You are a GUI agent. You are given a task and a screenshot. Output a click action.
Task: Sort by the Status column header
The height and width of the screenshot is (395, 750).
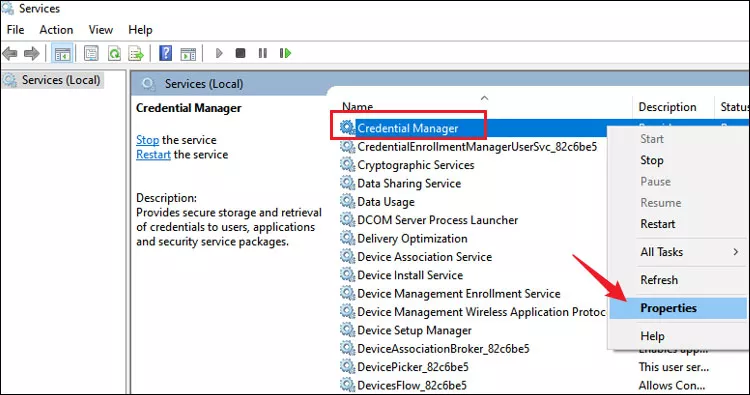click(x=734, y=107)
